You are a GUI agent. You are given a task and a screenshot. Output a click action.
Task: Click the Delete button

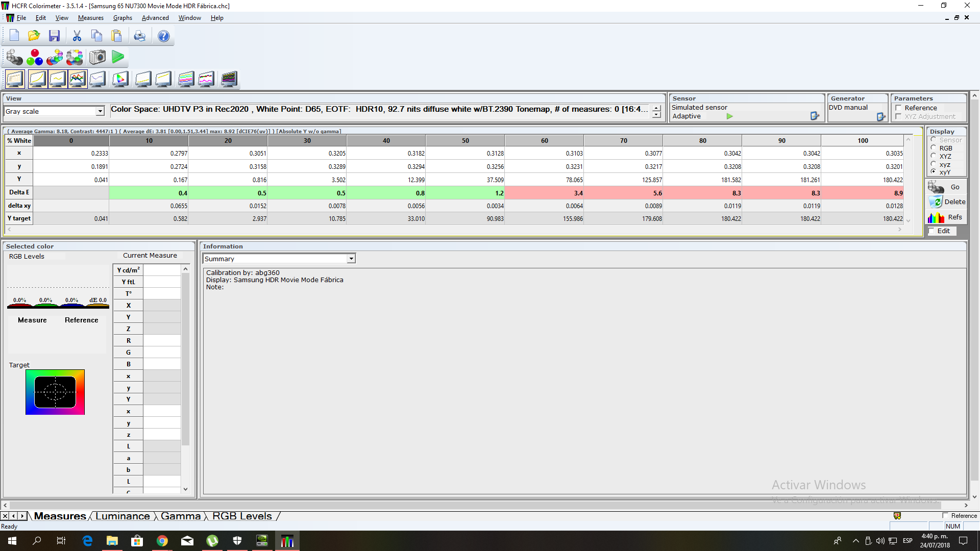tap(947, 202)
